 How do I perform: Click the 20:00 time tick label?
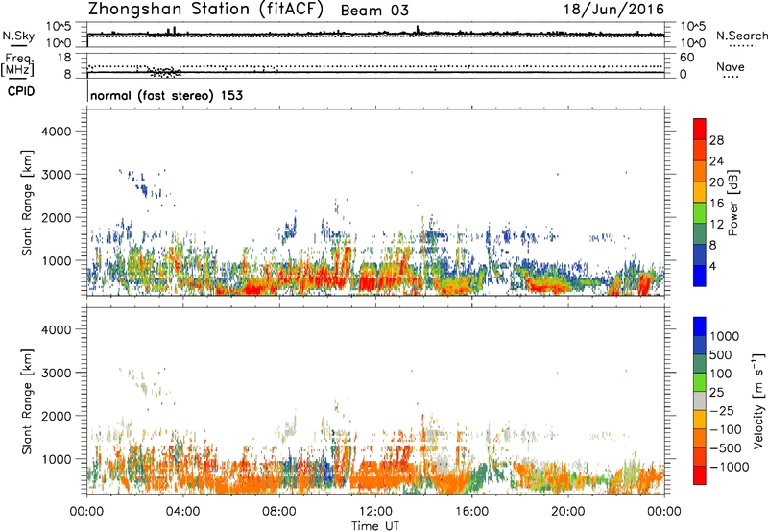[567, 512]
